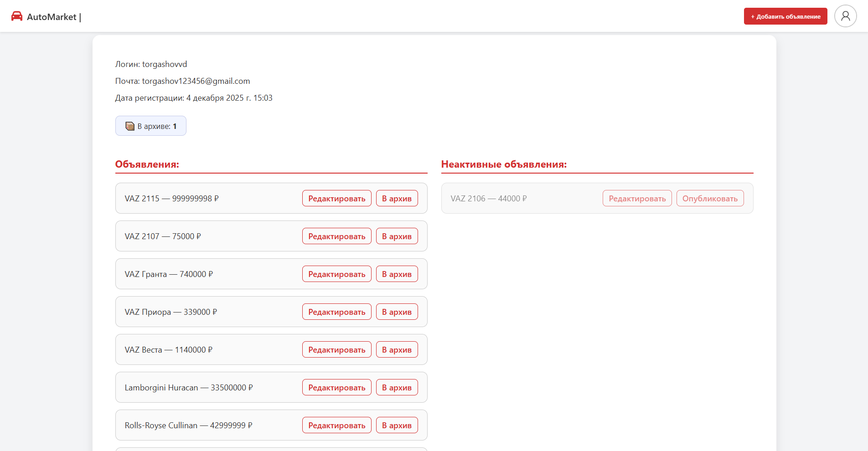Edit the VAZ 2107 listing

pos(336,236)
